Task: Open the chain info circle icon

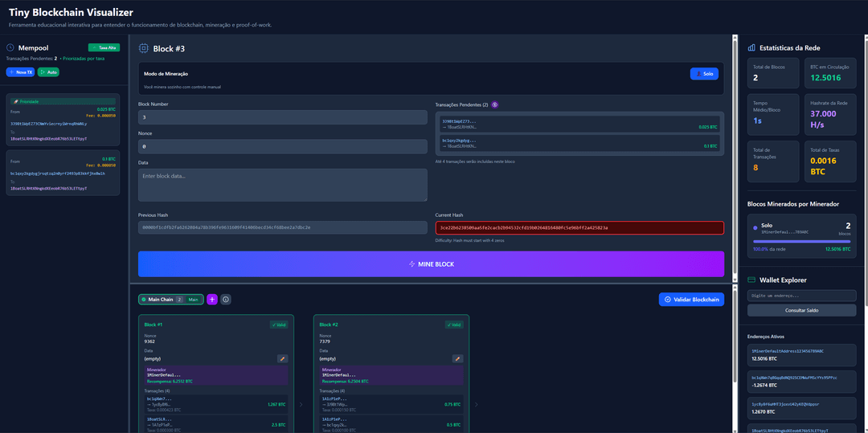Action: click(226, 300)
